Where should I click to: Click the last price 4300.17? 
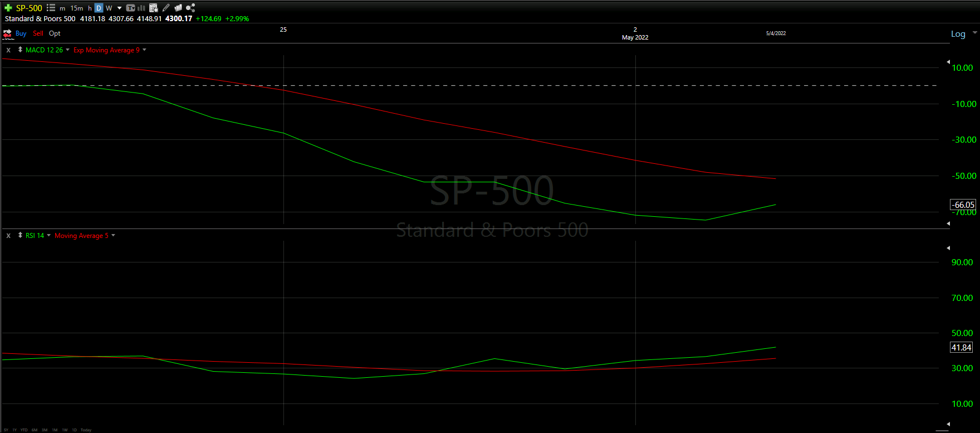coord(179,18)
